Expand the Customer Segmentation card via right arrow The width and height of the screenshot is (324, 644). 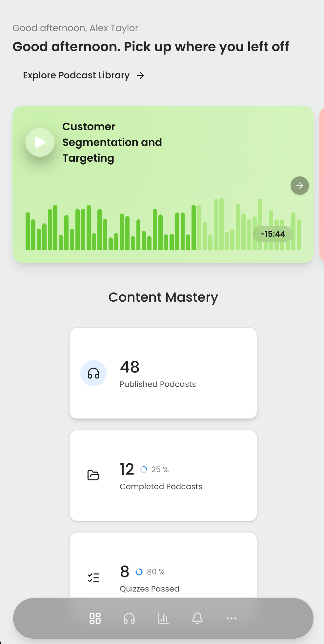tap(299, 186)
